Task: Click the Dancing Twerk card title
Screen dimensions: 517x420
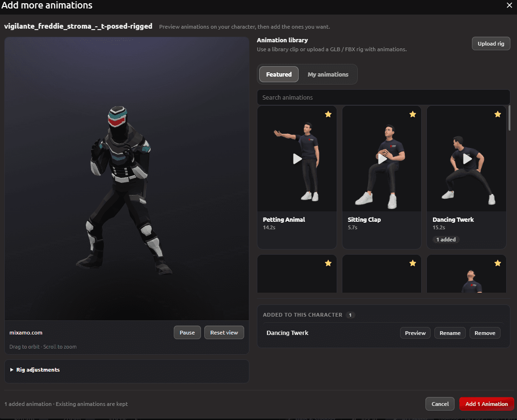Action: coord(453,219)
